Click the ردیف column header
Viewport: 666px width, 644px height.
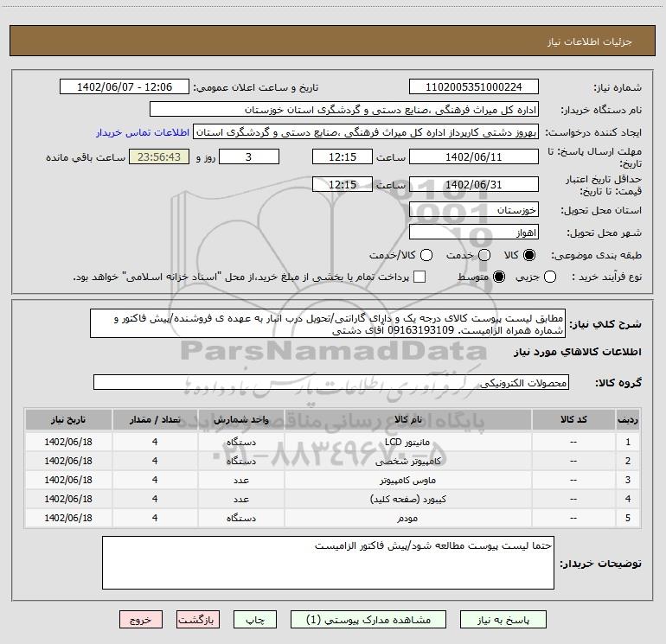[x=628, y=420]
